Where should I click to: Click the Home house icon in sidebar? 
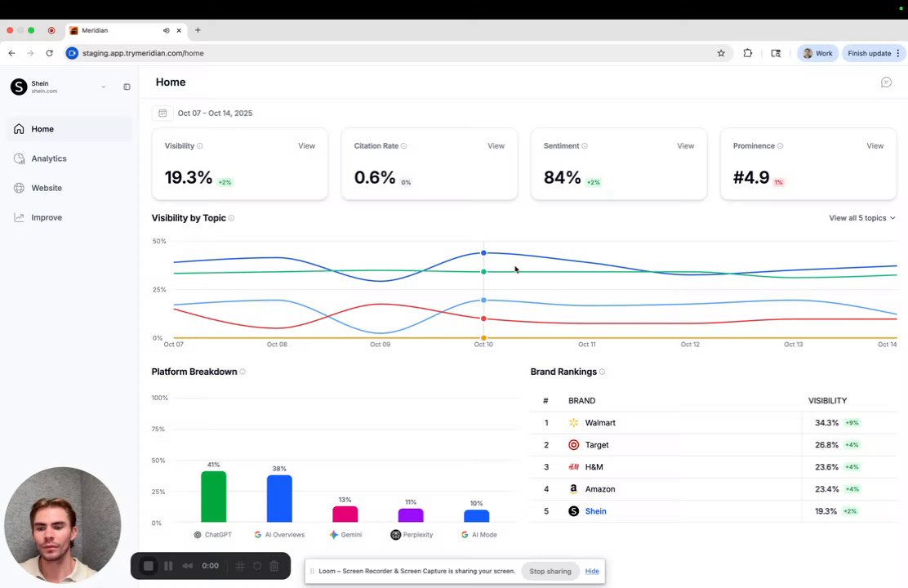19,128
